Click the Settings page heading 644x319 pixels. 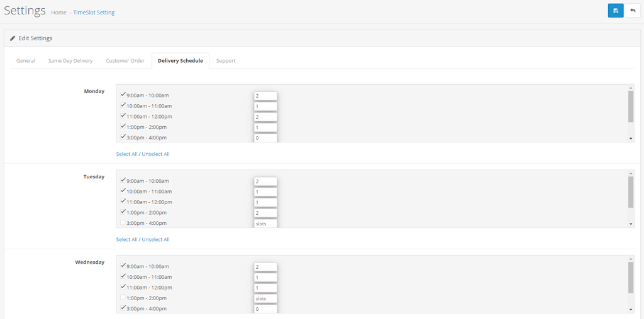pyautogui.click(x=25, y=10)
